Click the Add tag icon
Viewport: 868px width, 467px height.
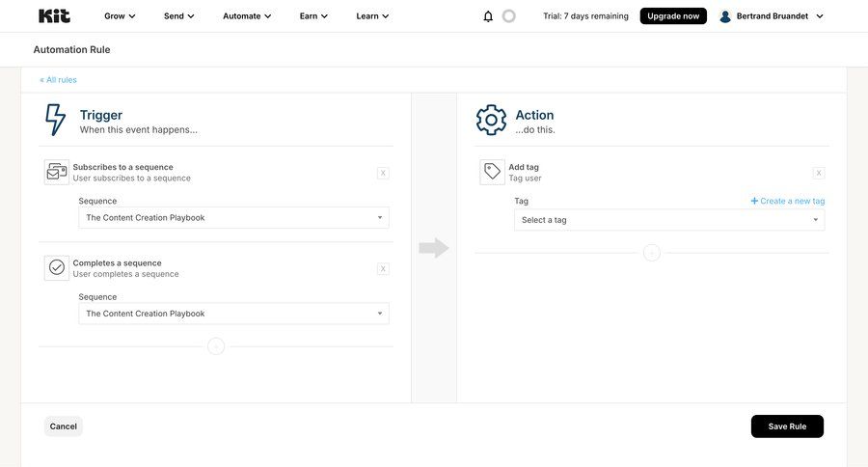(492, 173)
